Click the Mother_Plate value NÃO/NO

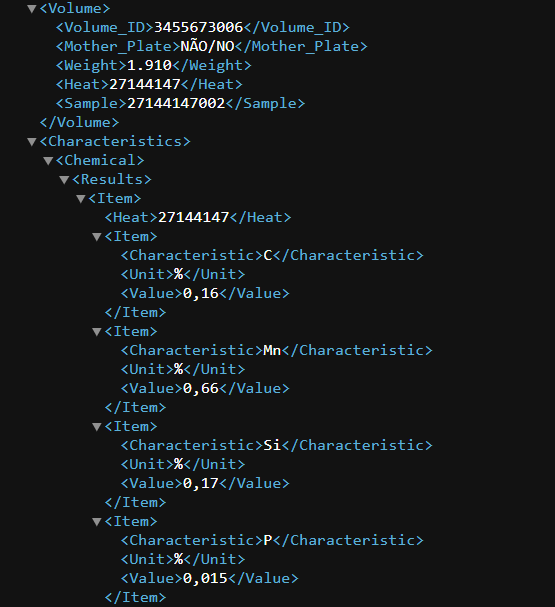click(207, 46)
